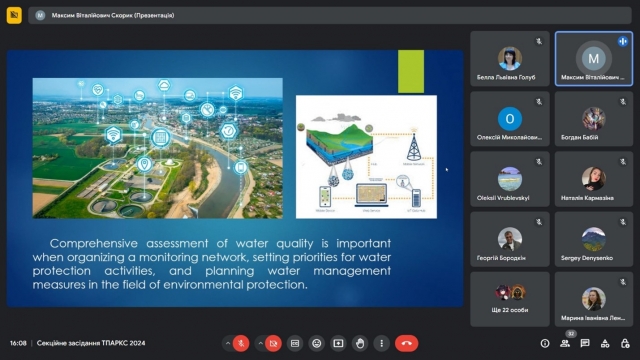
Task: Select Богдан Бабій participant tile
Action: [593, 119]
